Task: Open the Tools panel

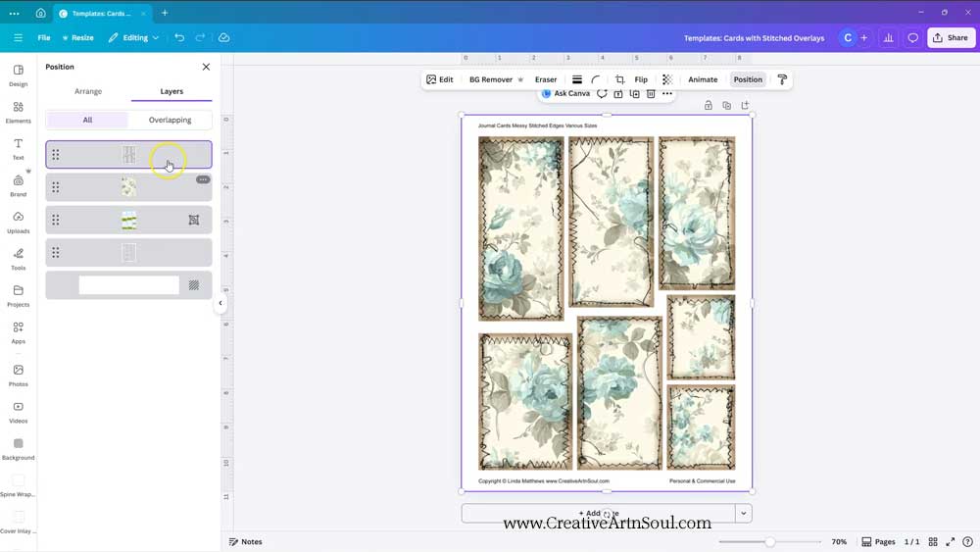Action: click(x=18, y=260)
